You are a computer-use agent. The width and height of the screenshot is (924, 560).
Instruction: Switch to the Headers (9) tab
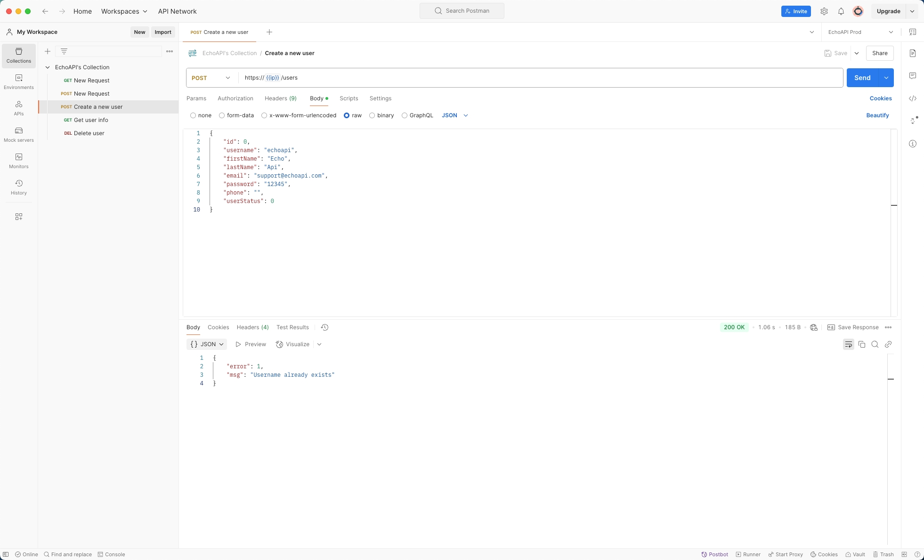tap(281, 98)
